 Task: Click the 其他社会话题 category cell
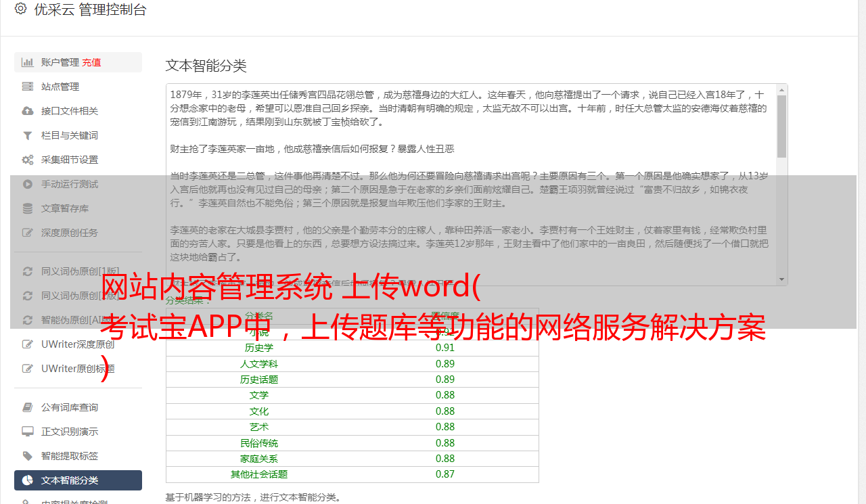[x=259, y=474]
